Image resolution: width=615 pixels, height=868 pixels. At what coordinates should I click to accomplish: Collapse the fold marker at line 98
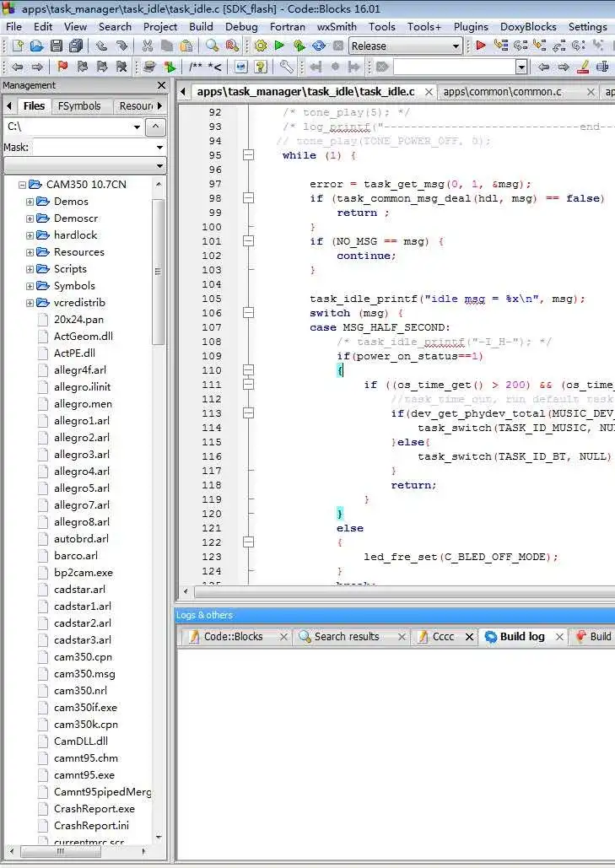(x=249, y=198)
